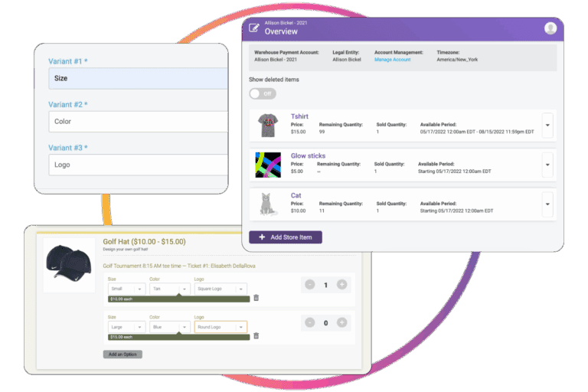Viewport: 588px width, 392px height.
Task: Expand the Cat item dropdown arrow
Action: pyautogui.click(x=547, y=204)
